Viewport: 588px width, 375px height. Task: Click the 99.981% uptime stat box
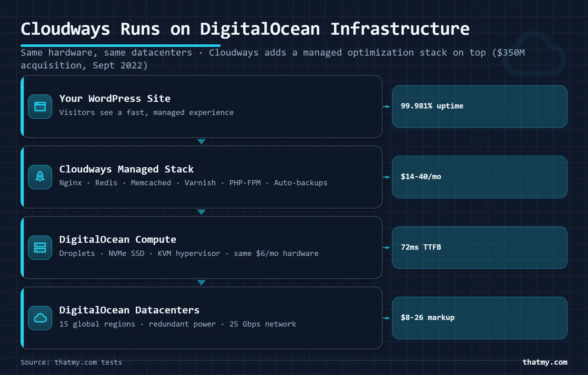click(x=479, y=107)
